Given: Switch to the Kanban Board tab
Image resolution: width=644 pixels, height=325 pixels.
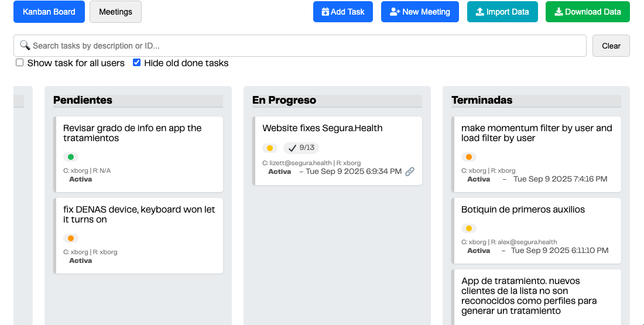Looking at the screenshot, I should click(x=49, y=12).
